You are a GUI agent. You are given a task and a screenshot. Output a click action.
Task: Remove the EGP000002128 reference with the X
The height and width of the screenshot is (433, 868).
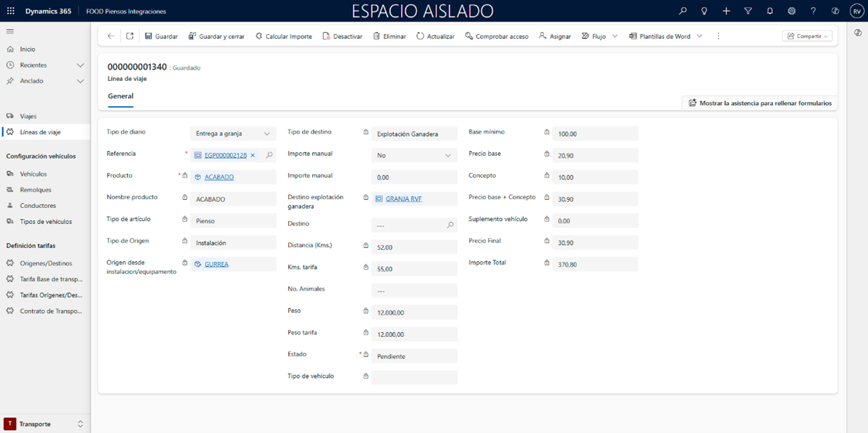[x=253, y=155]
